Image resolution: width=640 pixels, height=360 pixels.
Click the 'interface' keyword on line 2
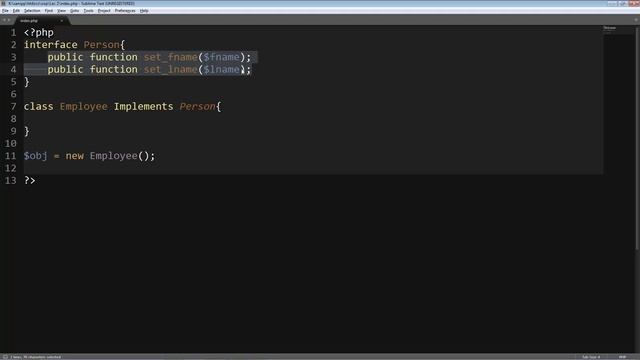51,44
